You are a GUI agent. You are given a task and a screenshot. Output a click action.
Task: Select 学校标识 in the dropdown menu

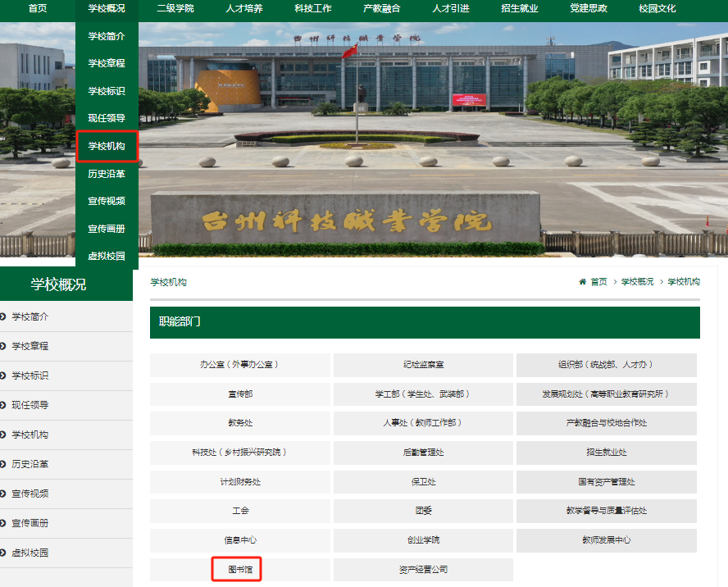107,91
